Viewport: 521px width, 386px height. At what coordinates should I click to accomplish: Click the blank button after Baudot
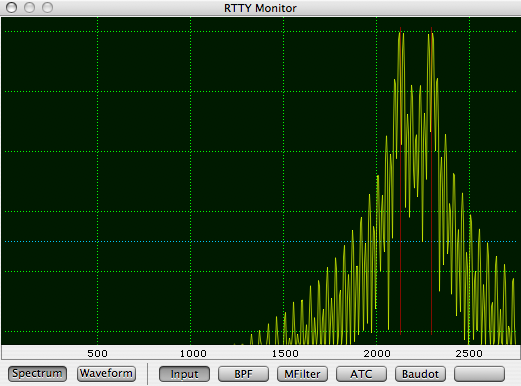pyautogui.click(x=479, y=374)
